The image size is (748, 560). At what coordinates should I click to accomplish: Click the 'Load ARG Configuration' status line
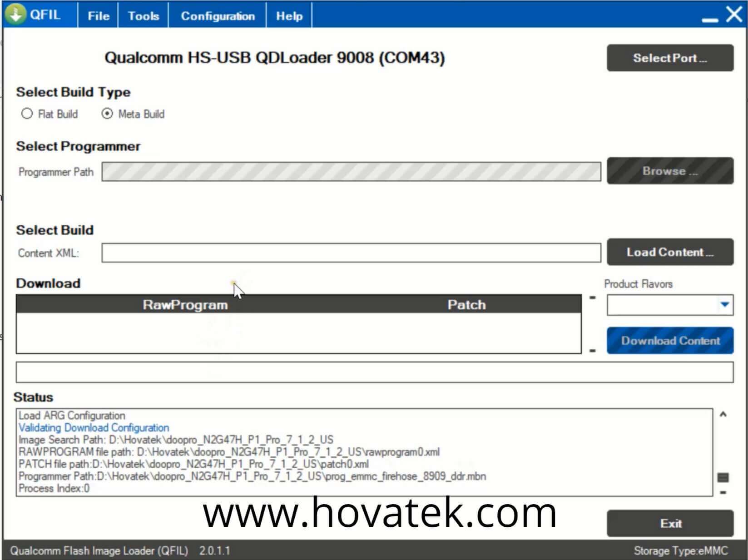(72, 416)
